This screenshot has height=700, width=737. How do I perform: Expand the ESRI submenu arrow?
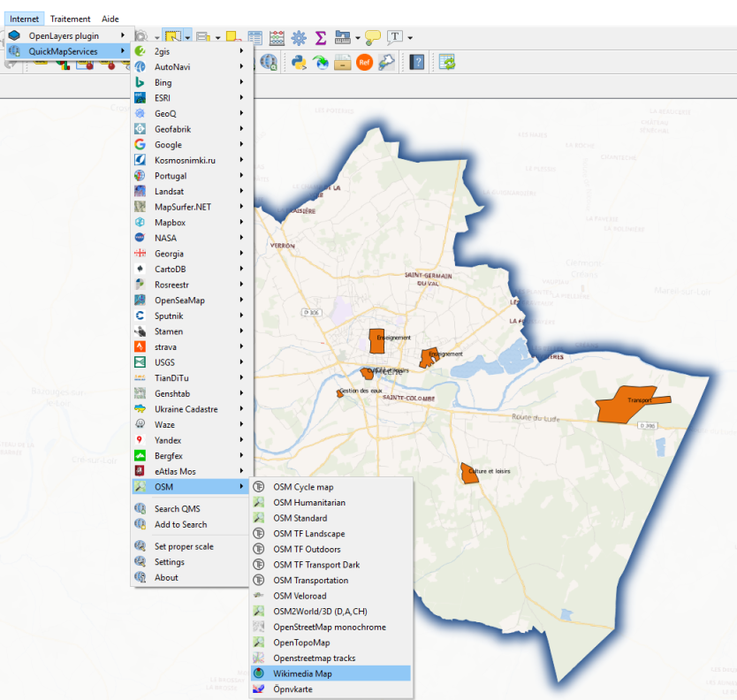[x=241, y=98]
